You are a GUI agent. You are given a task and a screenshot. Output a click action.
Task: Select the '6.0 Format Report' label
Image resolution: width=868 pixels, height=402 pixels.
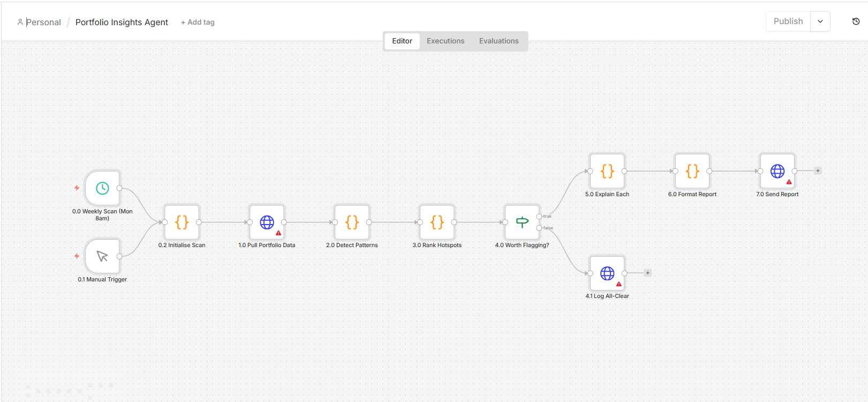[x=692, y=194]
